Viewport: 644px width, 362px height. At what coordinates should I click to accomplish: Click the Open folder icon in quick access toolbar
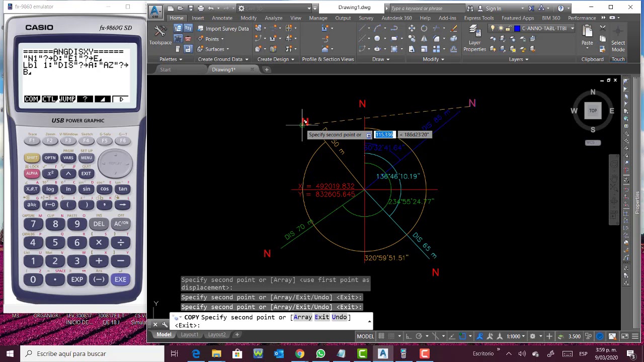click(x=180, y=8)
